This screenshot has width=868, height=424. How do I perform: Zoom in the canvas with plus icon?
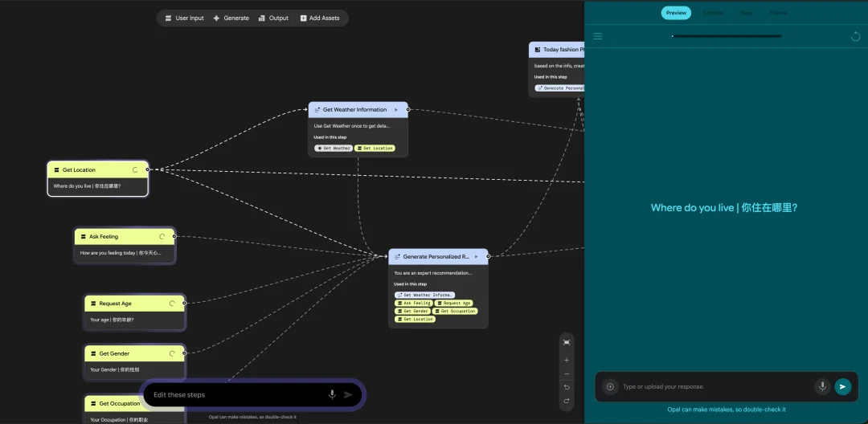tap(567, 361)
